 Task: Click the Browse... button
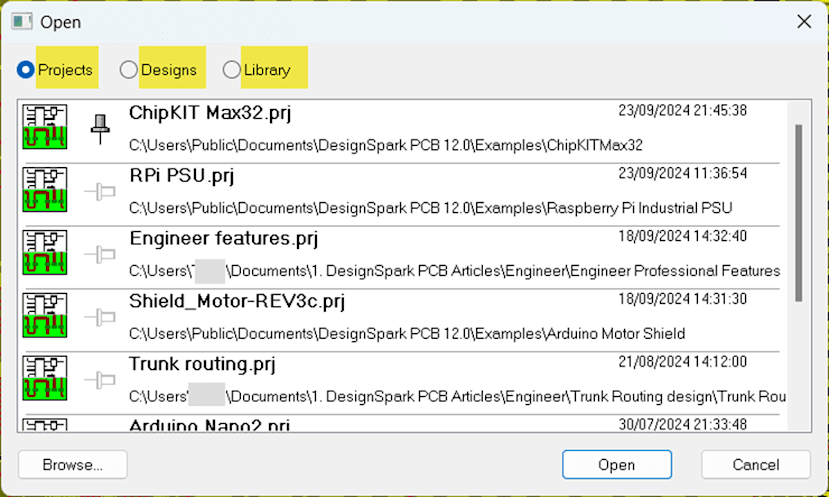(73, 465)
